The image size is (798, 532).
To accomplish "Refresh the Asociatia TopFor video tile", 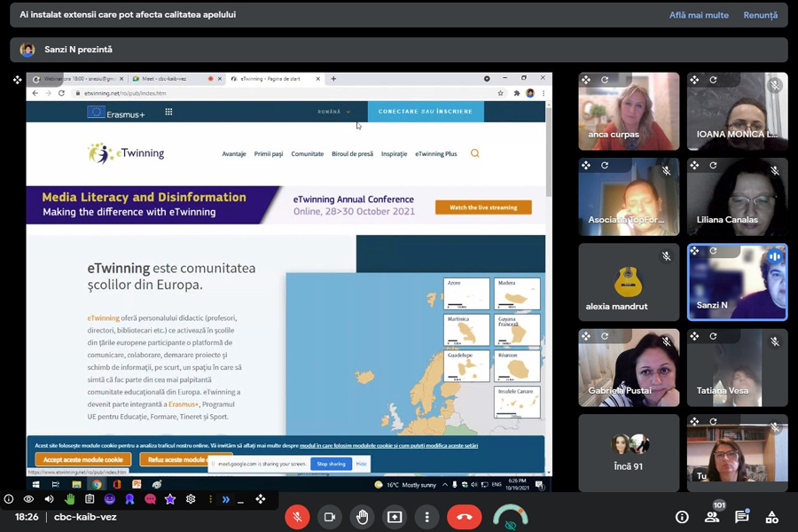I will pos(605,166).
